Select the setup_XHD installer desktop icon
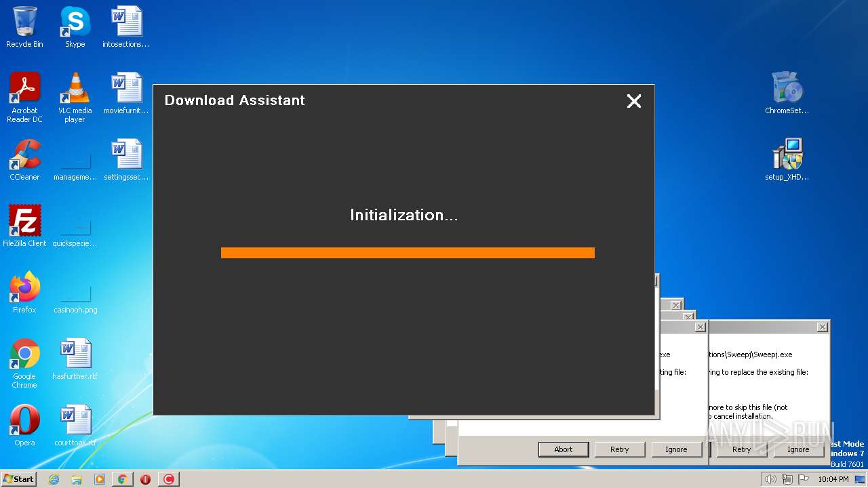This screenshot has width=868, height=488. pyautogui.click(x=787, y=160)
